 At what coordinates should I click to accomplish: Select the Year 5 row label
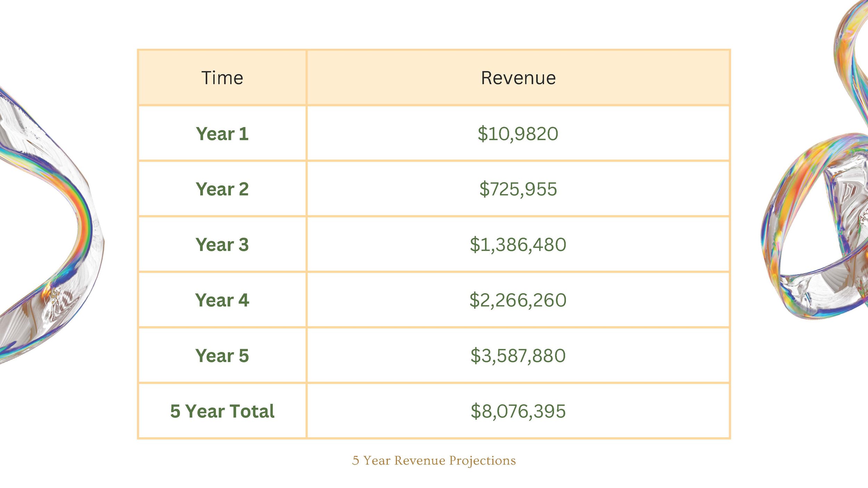[x=222, y=356]
